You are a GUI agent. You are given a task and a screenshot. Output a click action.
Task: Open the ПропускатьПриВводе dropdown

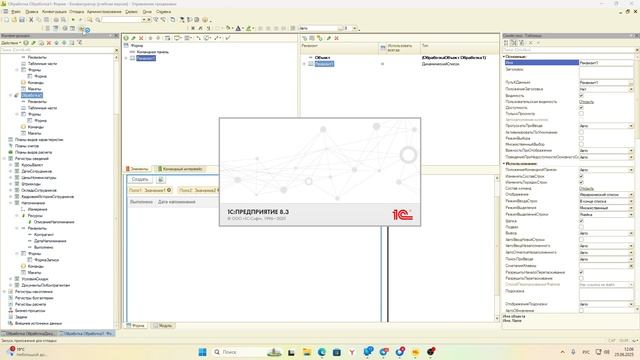[631, 126]
